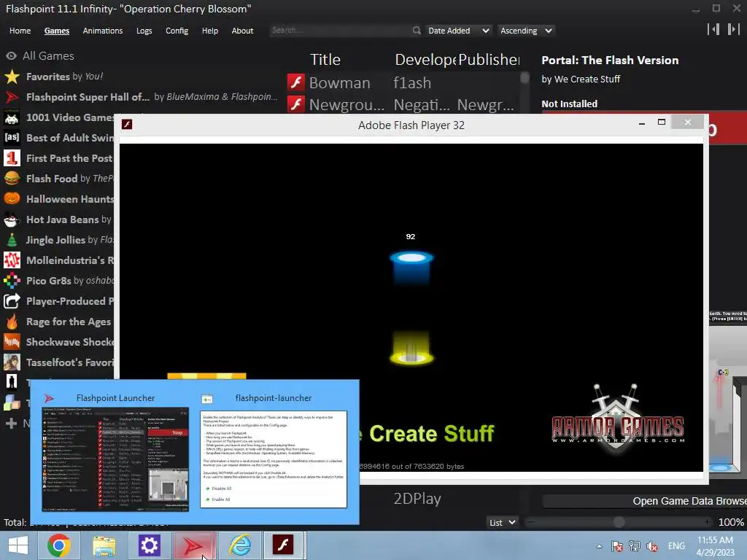Click the taskbar clock and date
747x560 pixels.
coord(715,546)
